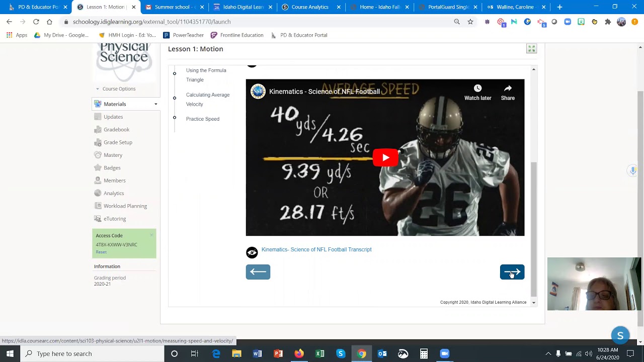This screenshot has width=644, height=362.
Task: Go to the next lesson page arrow
Action: point(512,272)
